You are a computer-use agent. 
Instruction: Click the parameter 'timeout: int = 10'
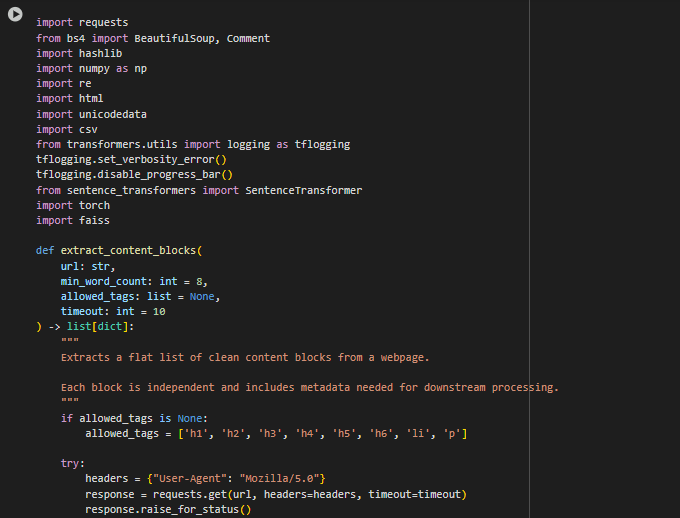[x=113, y=311]
